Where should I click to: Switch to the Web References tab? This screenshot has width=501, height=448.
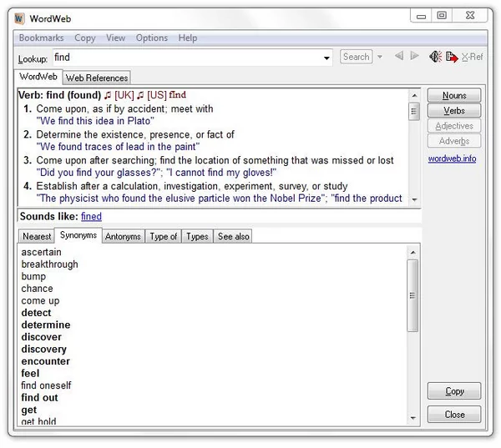point(97,78)
